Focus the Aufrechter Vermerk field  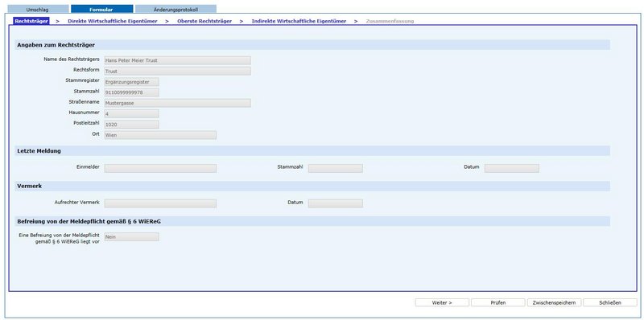coord(160,204)
